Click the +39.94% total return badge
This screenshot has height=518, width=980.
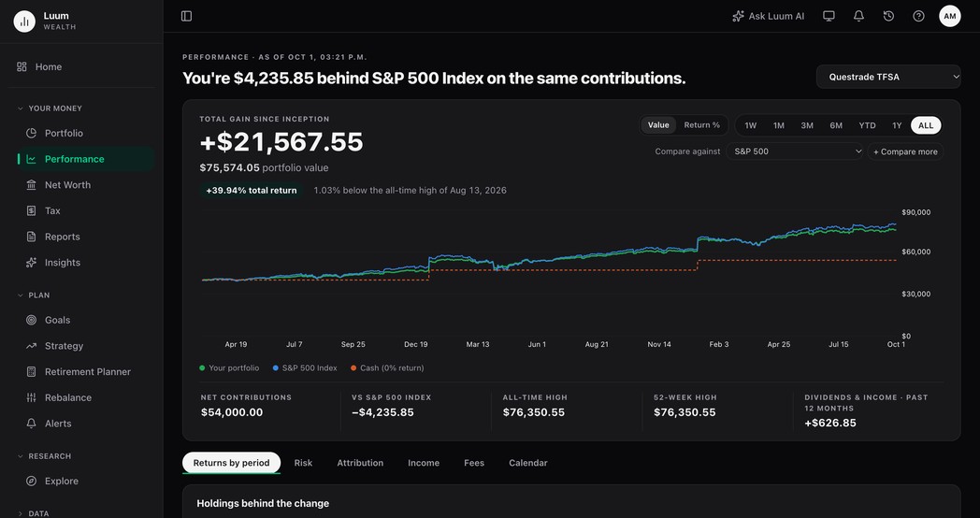[252, 190]
